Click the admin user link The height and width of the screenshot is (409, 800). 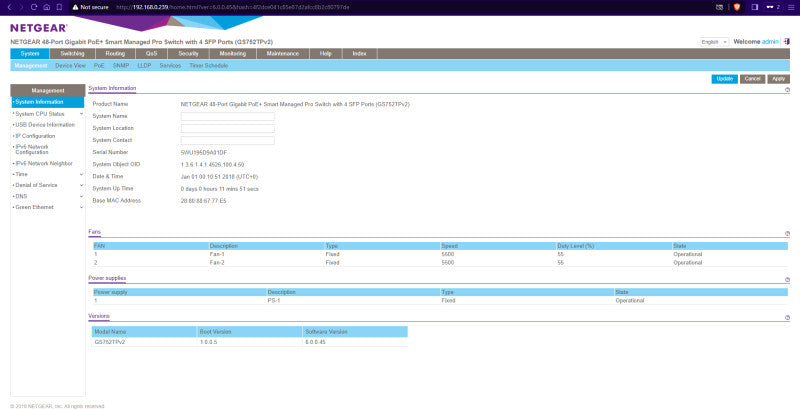[770, 42]
